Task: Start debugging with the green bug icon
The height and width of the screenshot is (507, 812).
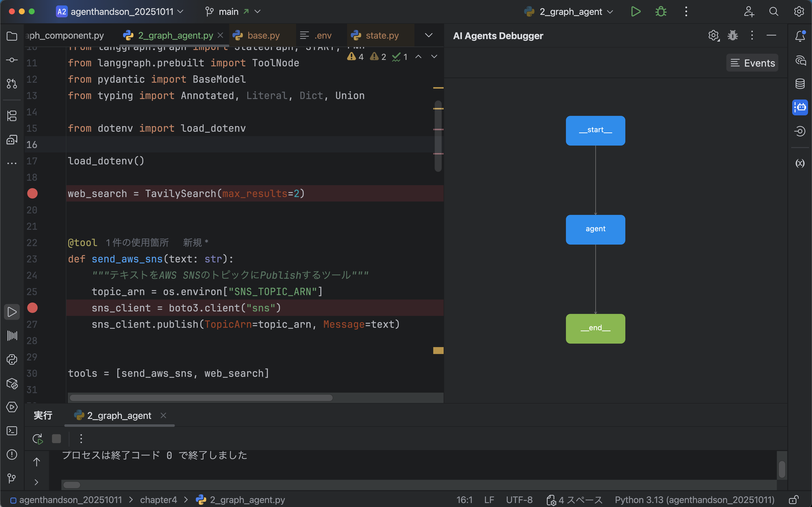Action: 661,12
